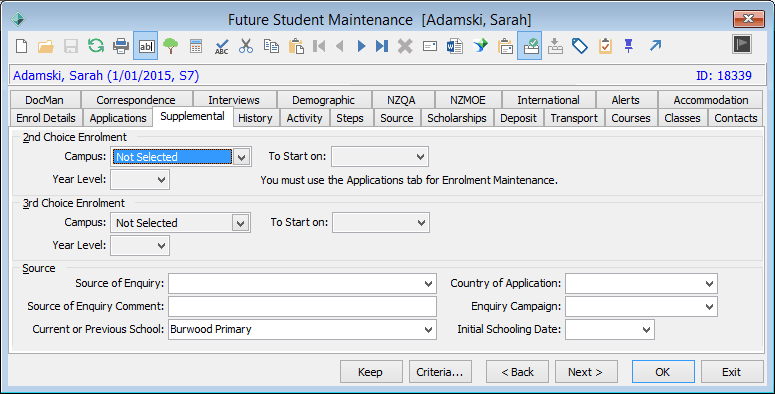Click the < Back button

point(517,372)
